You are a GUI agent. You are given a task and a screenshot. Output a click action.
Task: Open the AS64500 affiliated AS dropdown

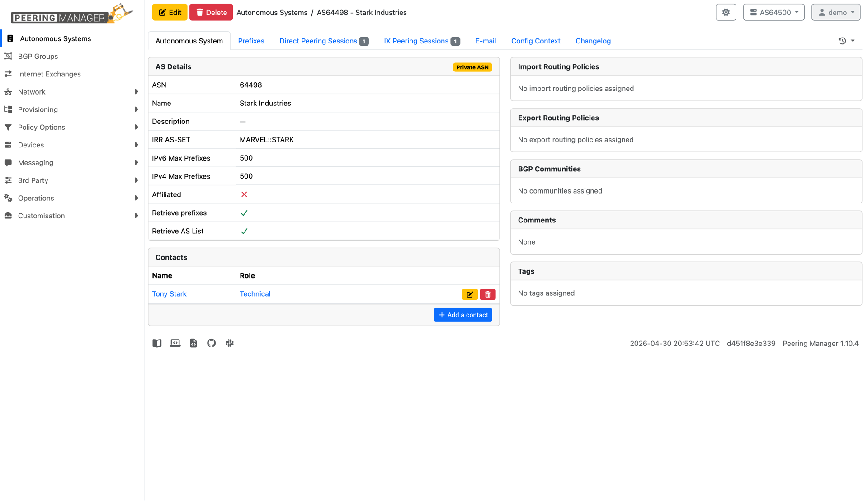[x=774, y=13]
